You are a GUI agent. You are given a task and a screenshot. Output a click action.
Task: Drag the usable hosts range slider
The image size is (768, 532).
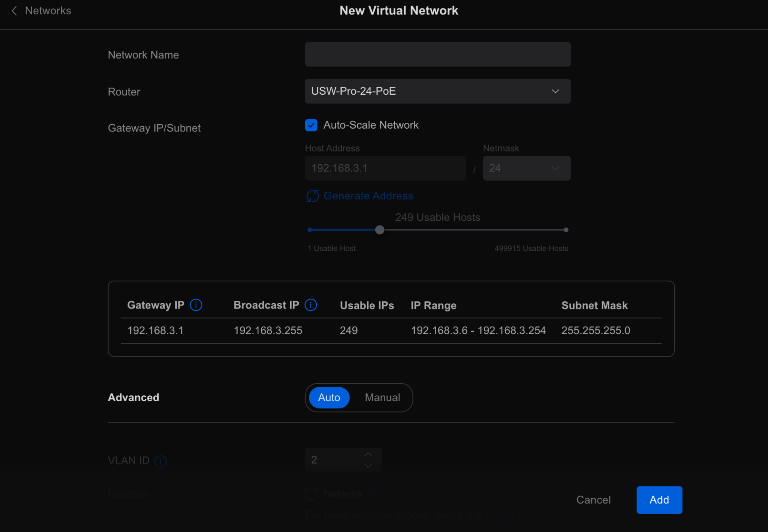coord(379,229)
